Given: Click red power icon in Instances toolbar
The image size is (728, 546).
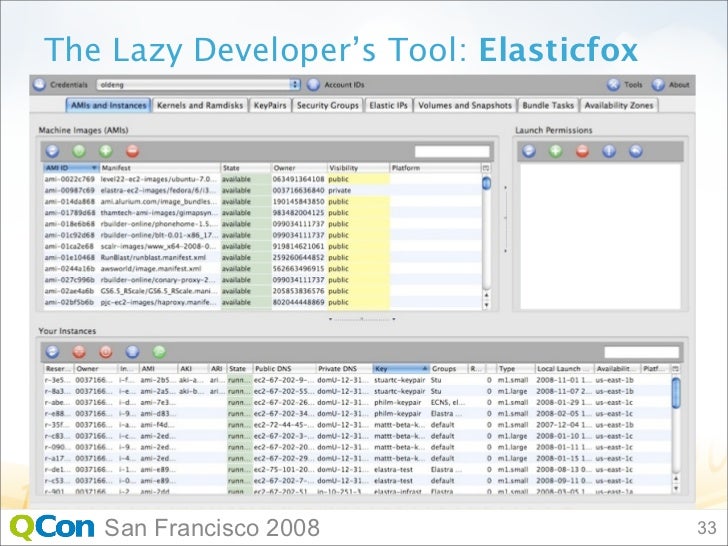Looking at the screenshot, I should (x=106, y=352).
